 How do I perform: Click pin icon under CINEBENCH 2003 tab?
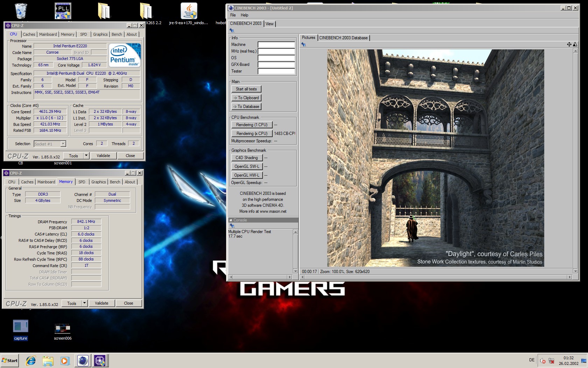coord(232,30)
